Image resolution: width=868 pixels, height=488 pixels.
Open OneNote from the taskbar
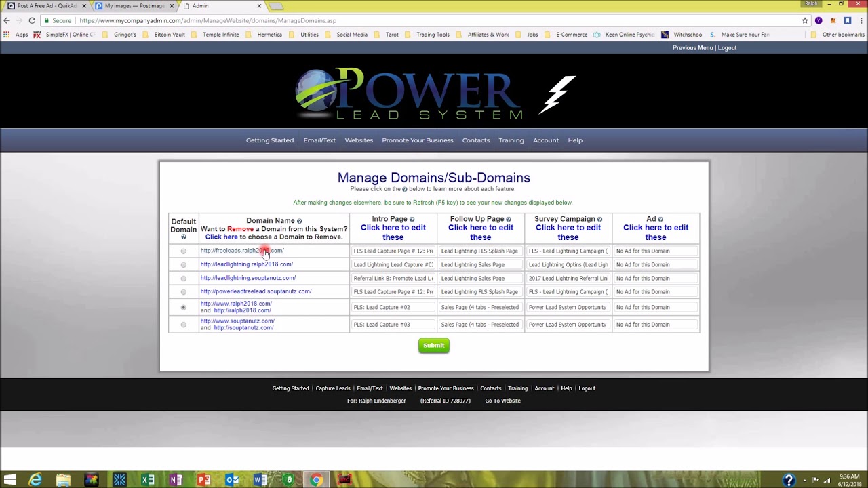(176, 480)
